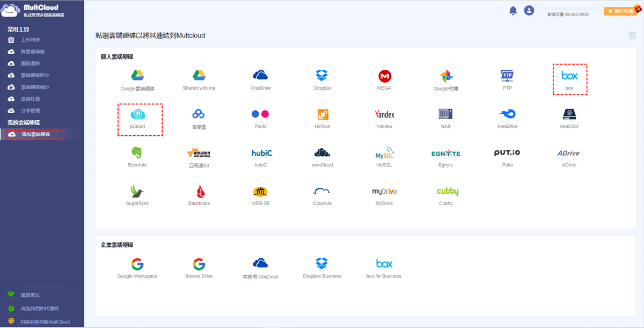Switch to classic MultCloud version
The width and height of the screenshot is (644, 328).
point(45,322)
